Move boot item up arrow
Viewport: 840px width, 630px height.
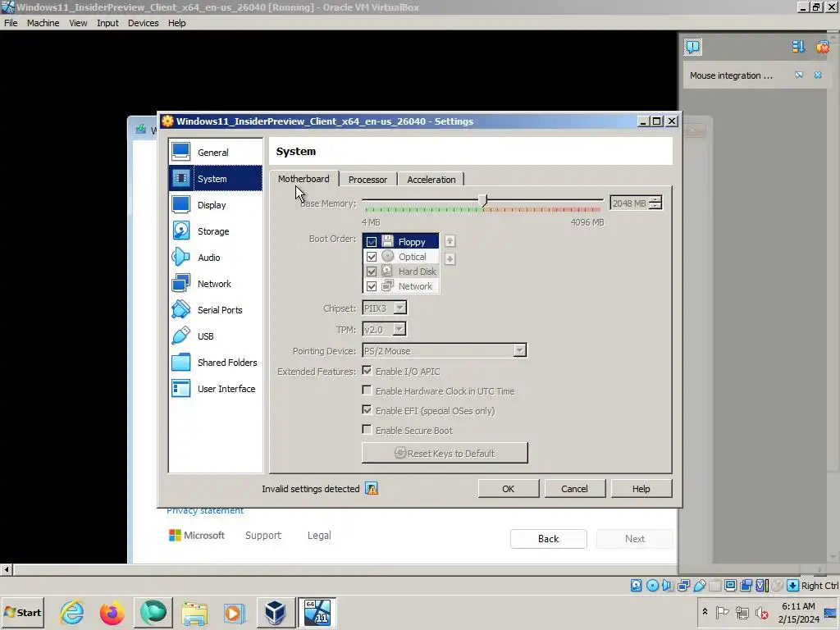coord(450,241)
